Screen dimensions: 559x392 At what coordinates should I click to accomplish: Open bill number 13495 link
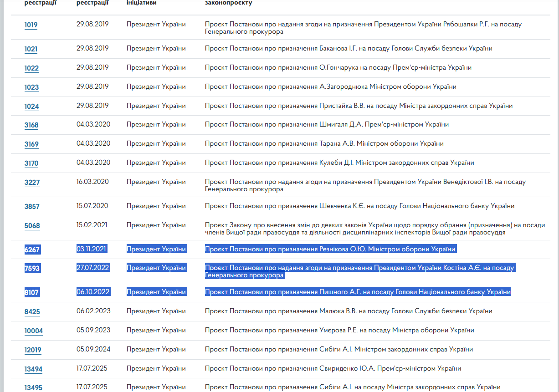[33, 388]
